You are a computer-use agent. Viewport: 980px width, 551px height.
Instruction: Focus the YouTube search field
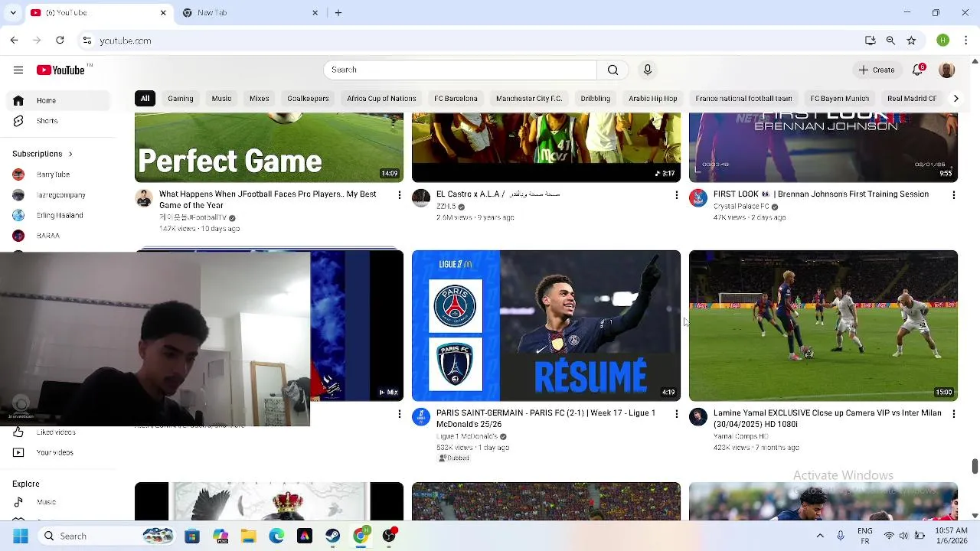point(459,70)
